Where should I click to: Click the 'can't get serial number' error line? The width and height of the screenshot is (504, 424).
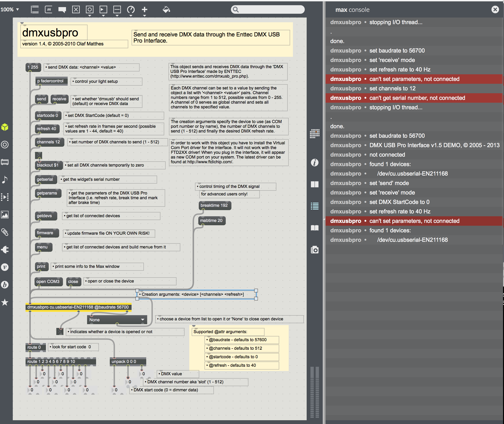pyautogui.click(x=414, y=98)
